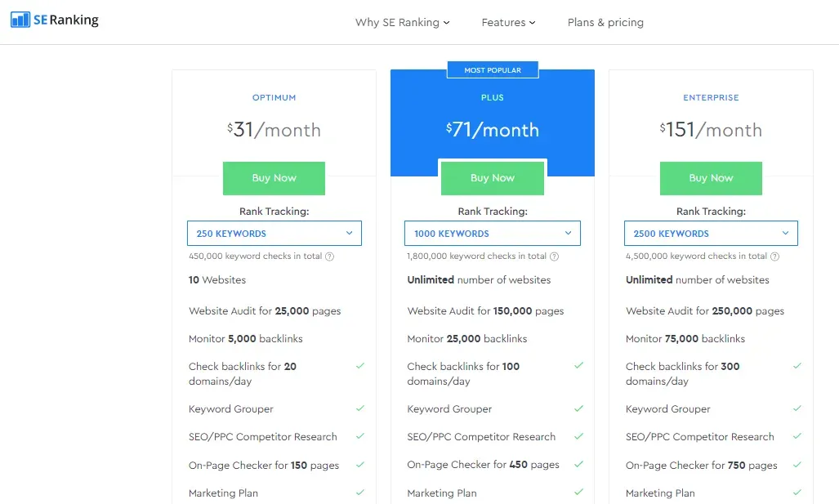Click the checkmark beside Optimum On-Page Checker
839x504 pixels.
(x=359, y=465)
